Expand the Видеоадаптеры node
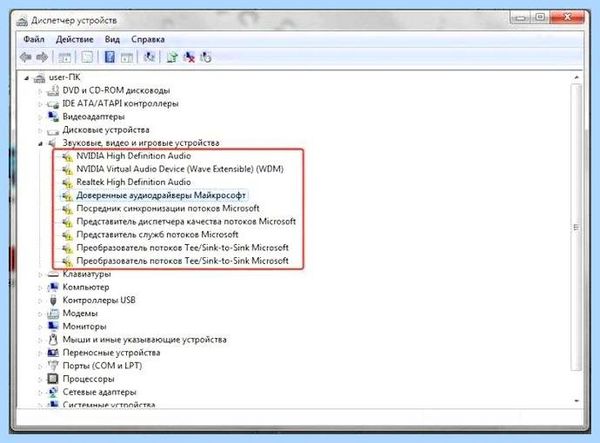Viewport: 600px width, 443px height. [x=40, y=117]
